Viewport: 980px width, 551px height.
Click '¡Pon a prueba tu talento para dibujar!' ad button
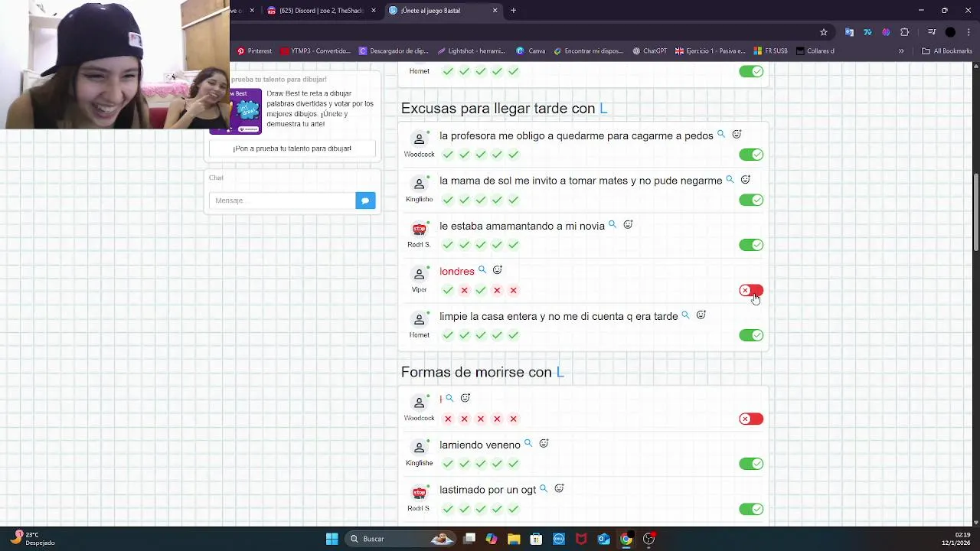click(292, 148)
